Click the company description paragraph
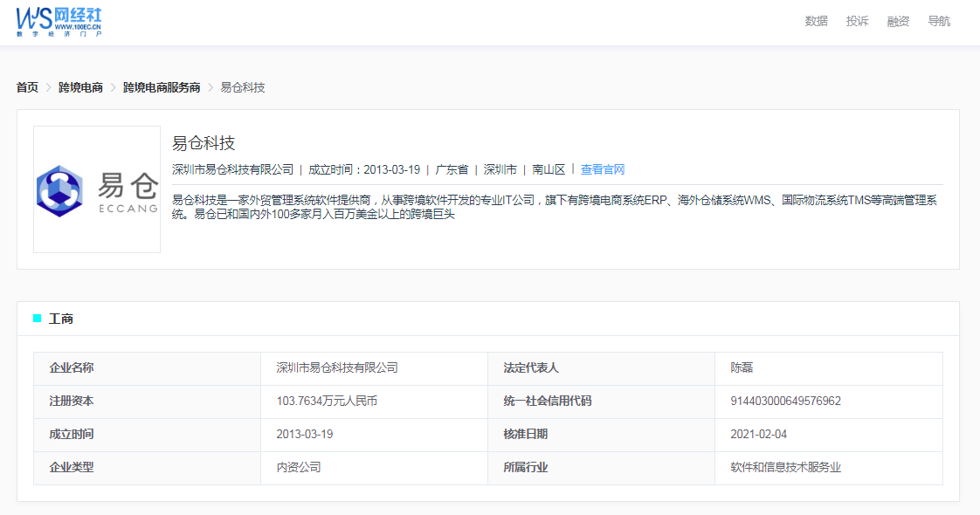The image size is (980, 515). [x=556, y=207]
